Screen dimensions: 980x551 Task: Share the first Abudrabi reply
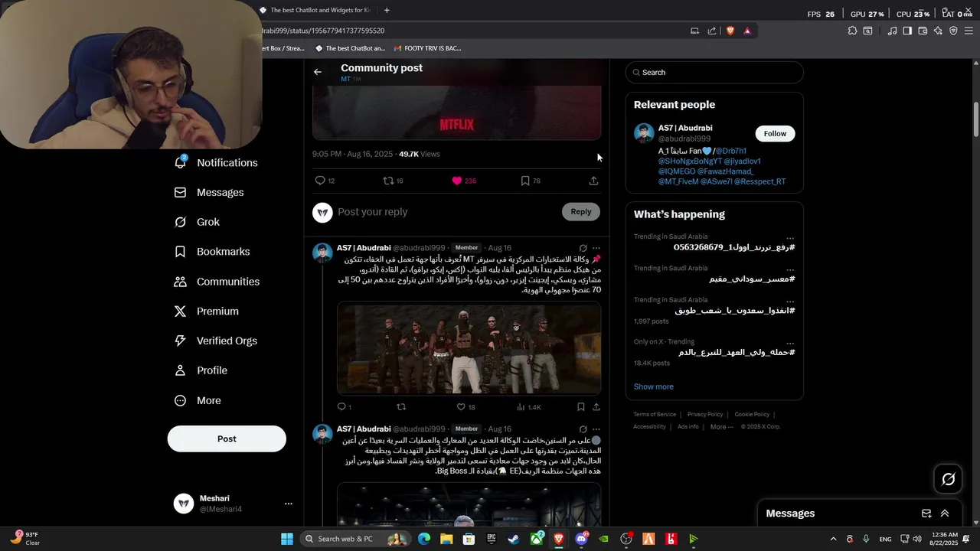pyautogui.click(x=596, y=407)
